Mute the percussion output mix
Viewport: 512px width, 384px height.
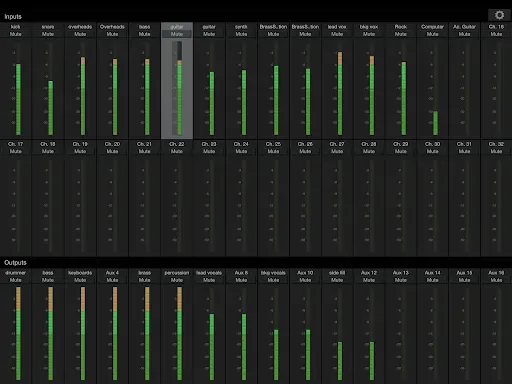tap(177, 280)
